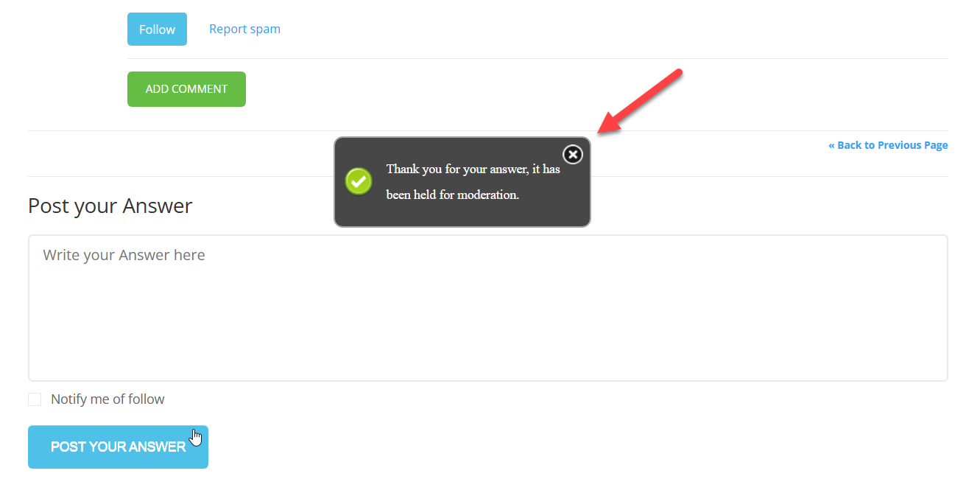Click the 'Post your Answer' heading

tap(110, 206)
